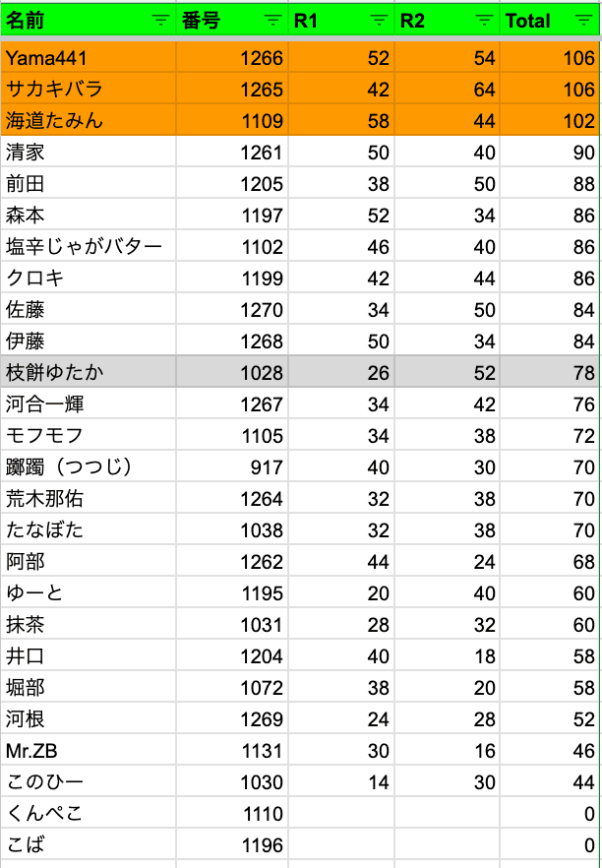Select the 海道たみん name cell
Viewport: 602px width, 868px height.
tap(89, 121)
